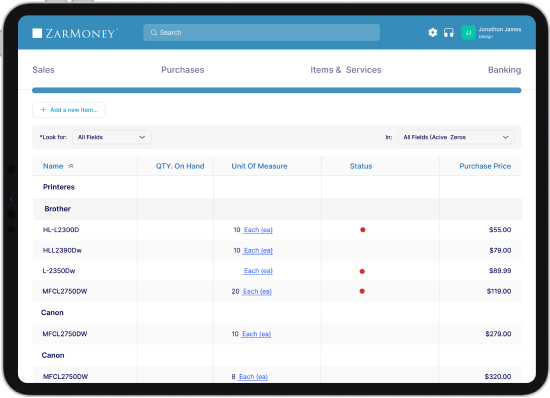This screenshot has height=398, width=550.
Task: Toggle the Name column sort arrow
Action: (71, 166)
